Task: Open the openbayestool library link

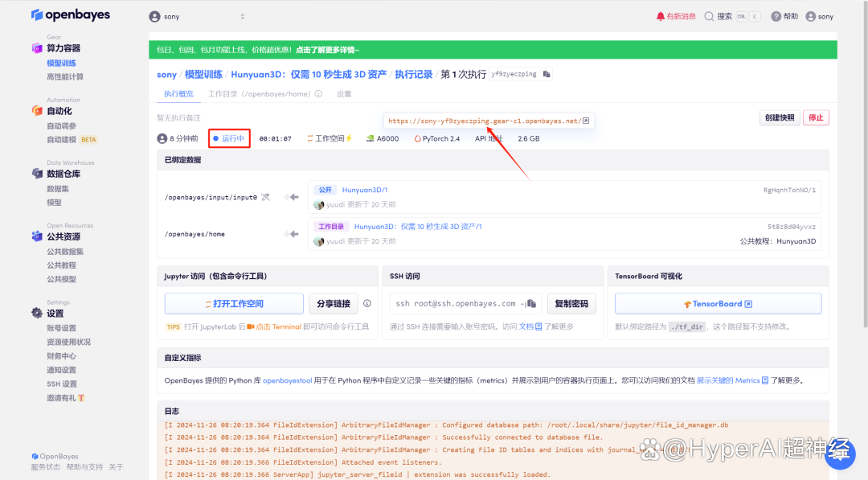Action: (287, 380)
